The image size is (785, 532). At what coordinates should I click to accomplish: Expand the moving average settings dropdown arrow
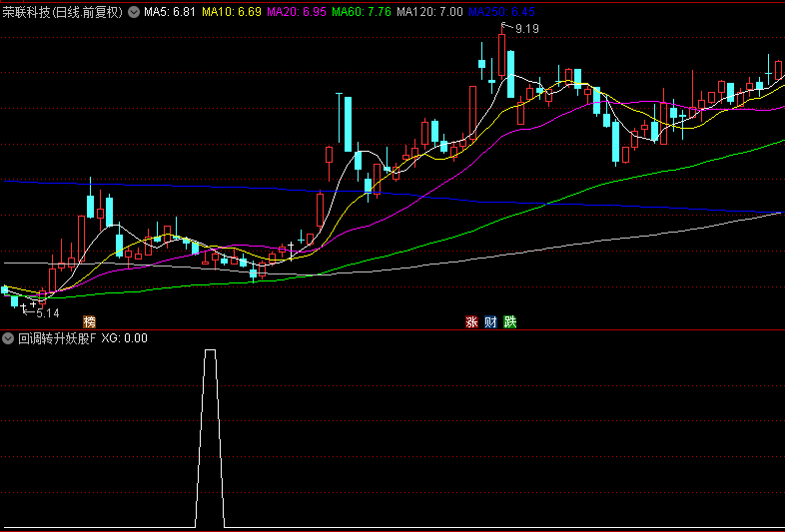pyautogui.click(x=134, y=12)
